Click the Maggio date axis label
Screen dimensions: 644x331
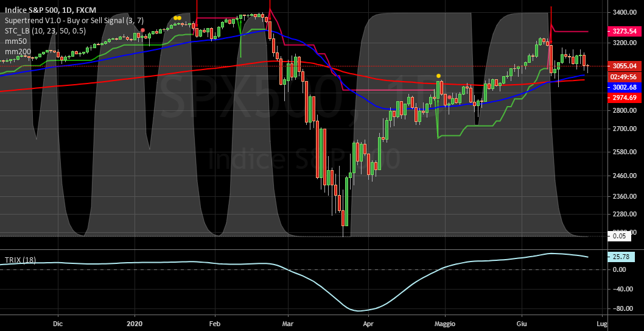(x=444, y=324)
